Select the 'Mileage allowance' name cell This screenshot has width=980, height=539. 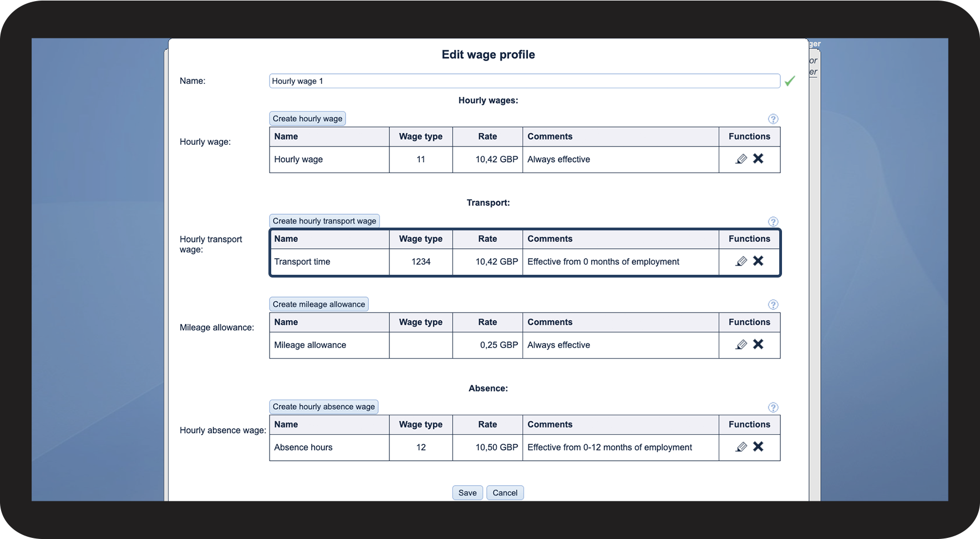[329, 345]
